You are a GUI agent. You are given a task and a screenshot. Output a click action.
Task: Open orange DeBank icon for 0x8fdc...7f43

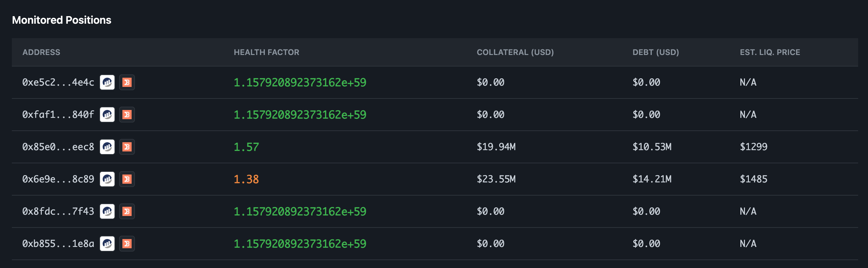click(x=127, y=211)
